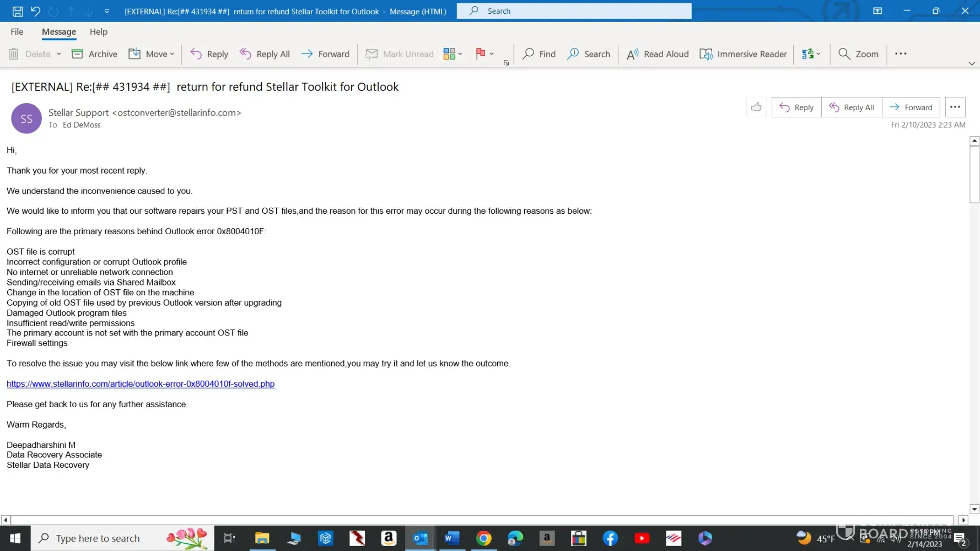
Task: Click Reply in the message header
Action: (x=796, y=107)
